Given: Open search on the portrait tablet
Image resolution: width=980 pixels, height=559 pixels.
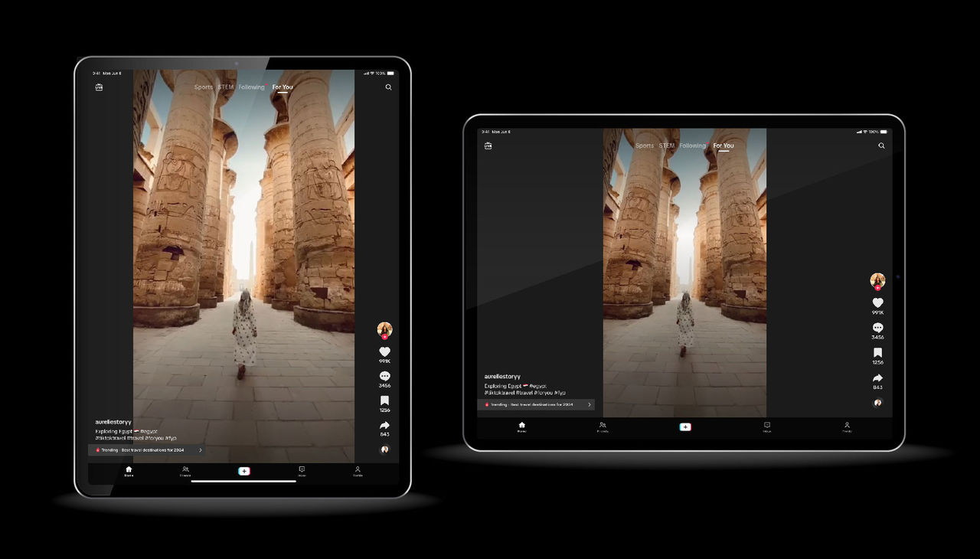Looking at the screenshot, I should 388,87.
